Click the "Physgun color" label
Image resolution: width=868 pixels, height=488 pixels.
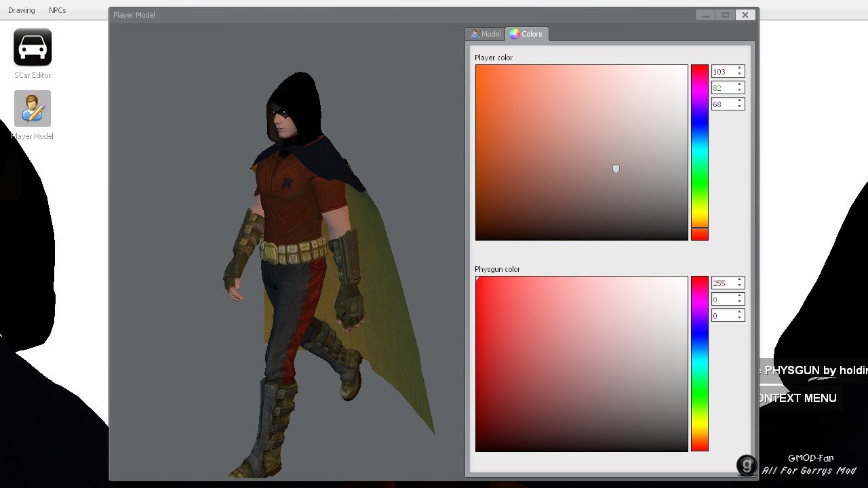click(x=497, y=269)
